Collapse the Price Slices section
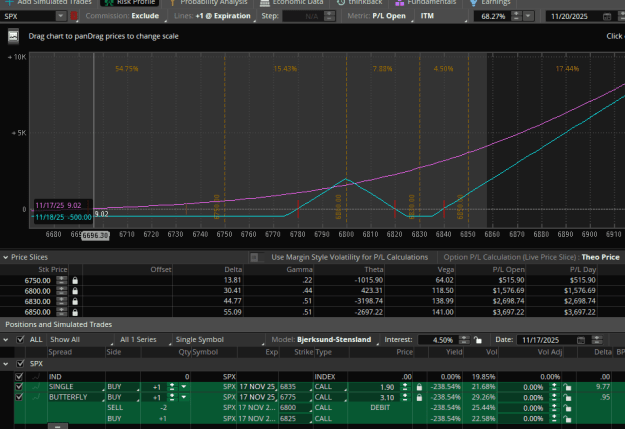Viewport: 625px width, 429px height. (x=6, y=258)
